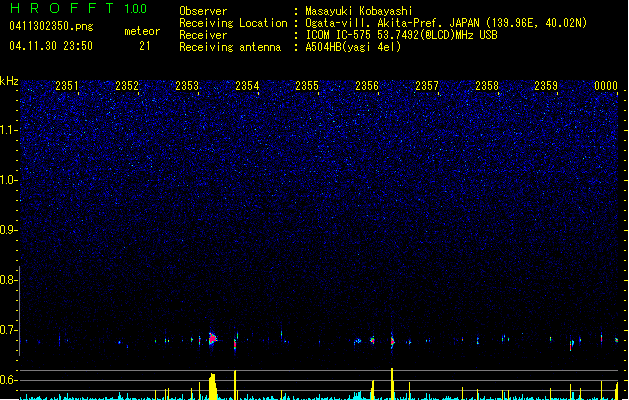Click the meteor echo just after 2356
Screen dimensions: 629x400
tap(392, 341)
